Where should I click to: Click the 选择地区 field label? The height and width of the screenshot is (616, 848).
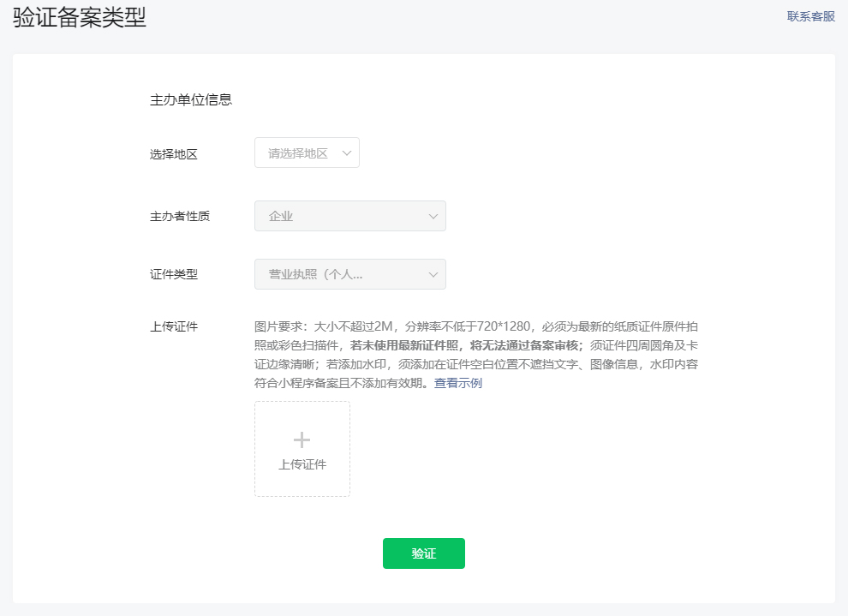tap(174, 154)
